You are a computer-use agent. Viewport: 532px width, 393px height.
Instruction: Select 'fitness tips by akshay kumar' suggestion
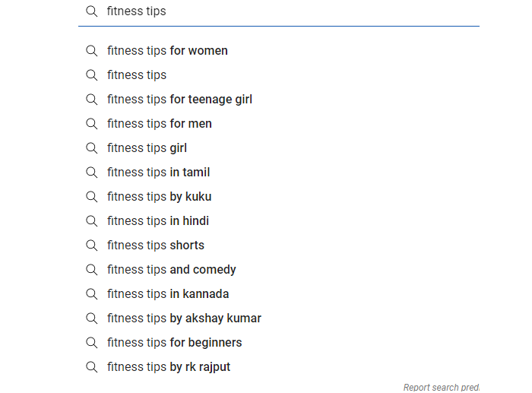click(x=184, y=319)
